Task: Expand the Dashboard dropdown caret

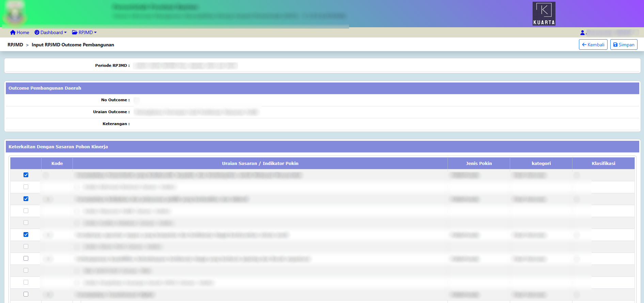Action: coord(65,33)
